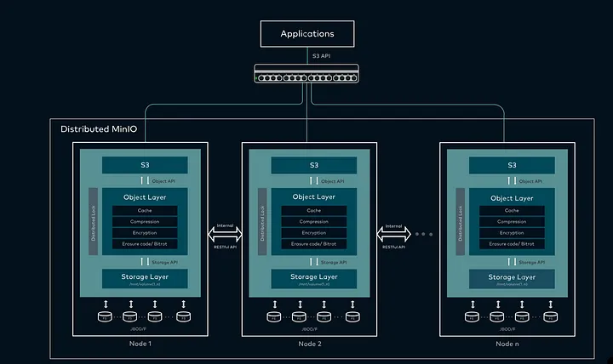Click Erasure code/Bitrot row in Node 1
The width and height of the screenshot is (613, 364).
145,244
